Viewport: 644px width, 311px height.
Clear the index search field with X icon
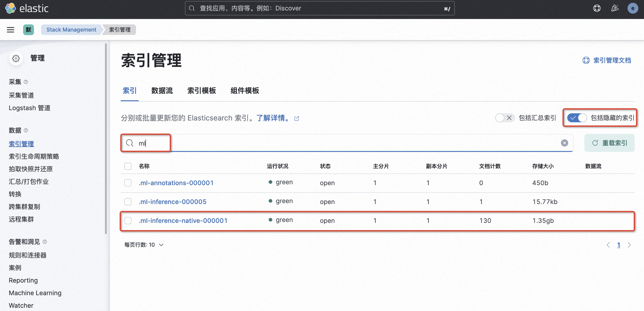point(564,143)
